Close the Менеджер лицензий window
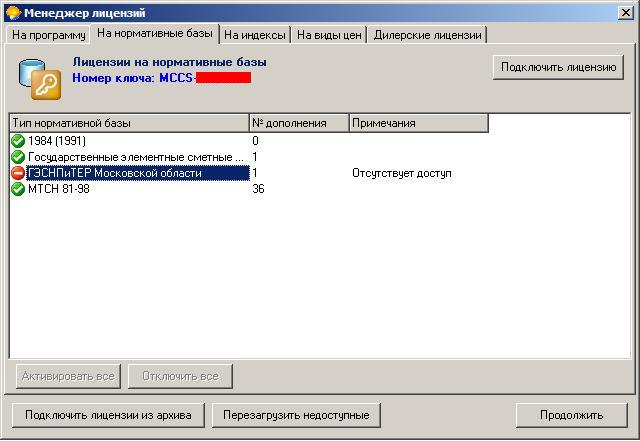The height and width of the screenshot is (441, 640). (626, 13)
